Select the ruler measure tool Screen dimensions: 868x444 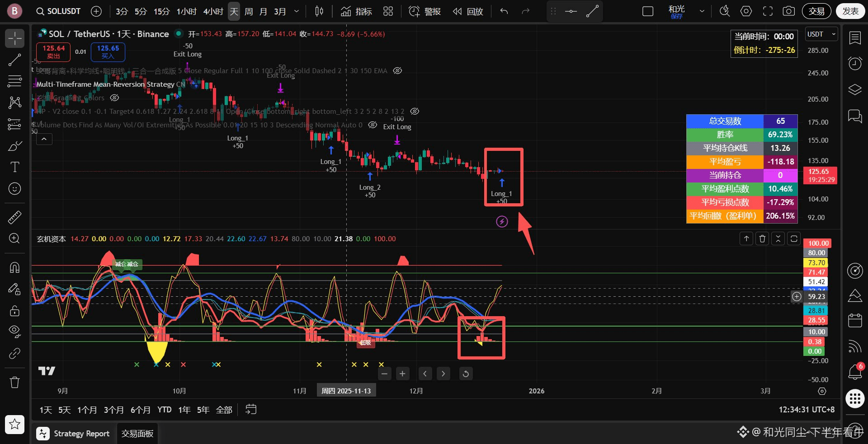tap(14, 217)
